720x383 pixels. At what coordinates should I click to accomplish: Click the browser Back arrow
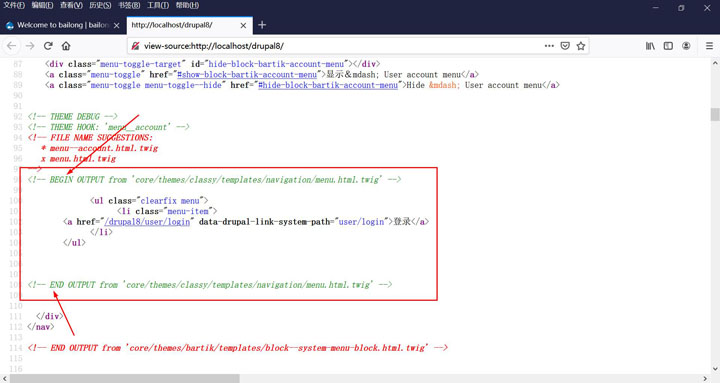tap(11, 46)
